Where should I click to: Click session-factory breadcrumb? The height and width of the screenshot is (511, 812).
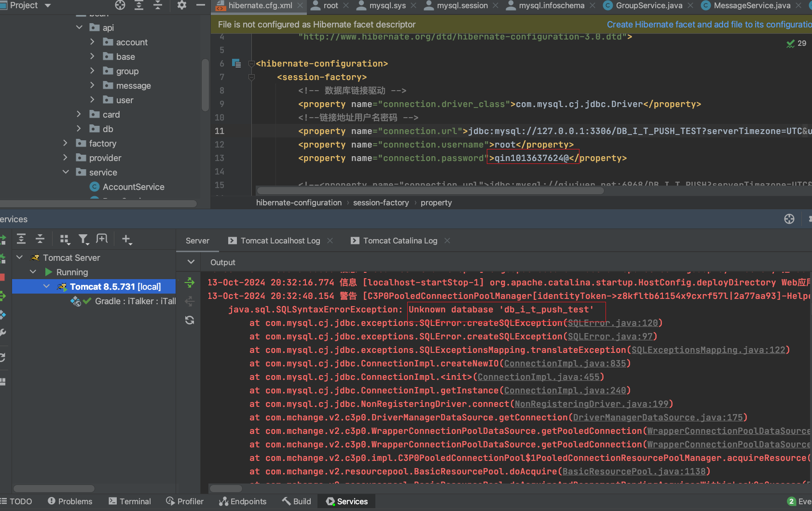(x=381, y=203)
